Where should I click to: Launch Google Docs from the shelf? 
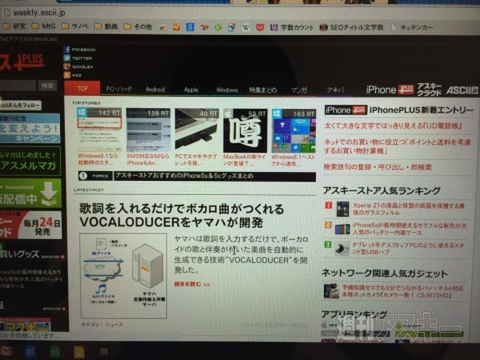[x=30, y=351]
